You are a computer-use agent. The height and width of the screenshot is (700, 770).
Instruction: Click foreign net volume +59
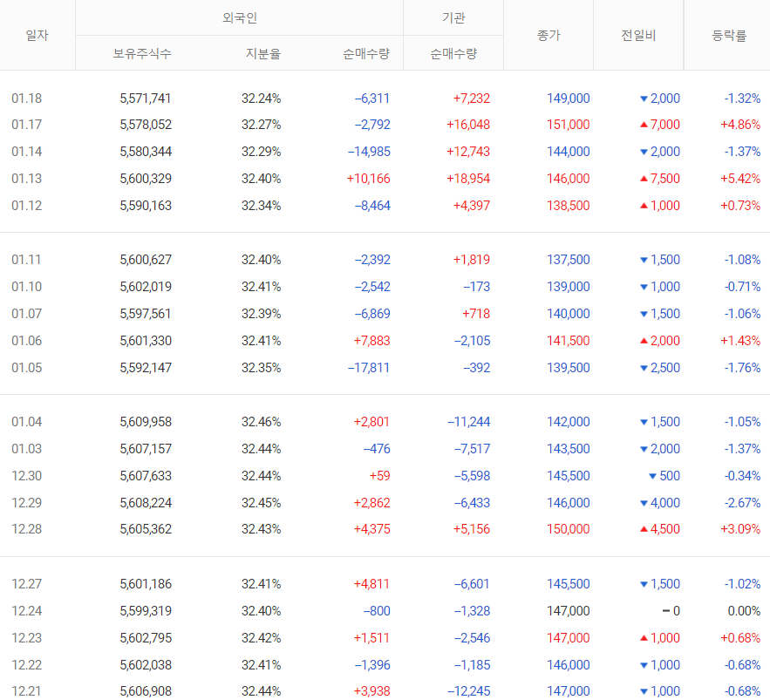coord(379,476)
